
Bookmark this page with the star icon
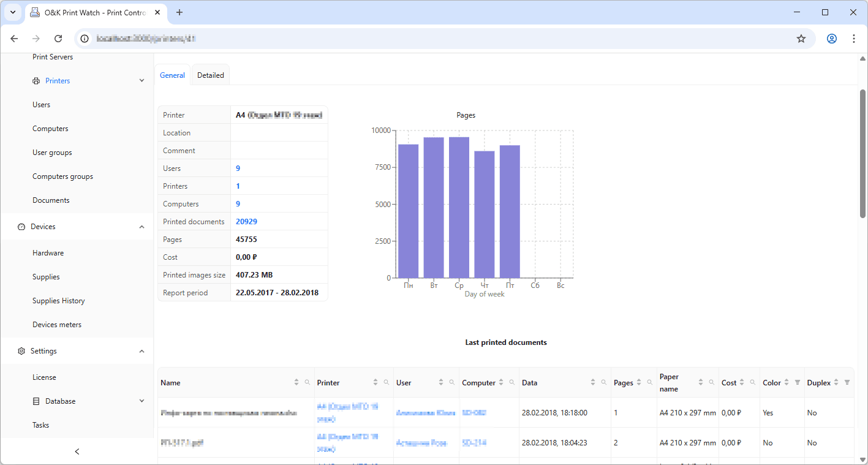click(801, 39)
